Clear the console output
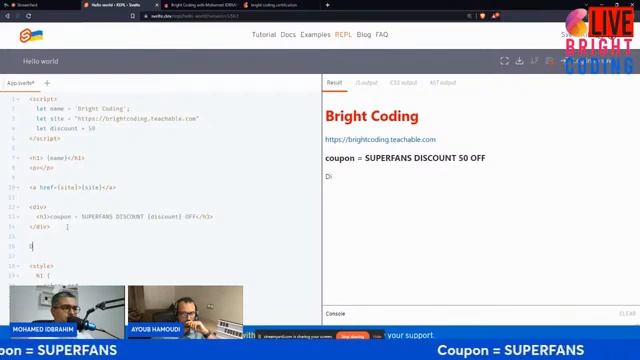The image size is (640, 360). pyautogui.click(x=627, y=314)
